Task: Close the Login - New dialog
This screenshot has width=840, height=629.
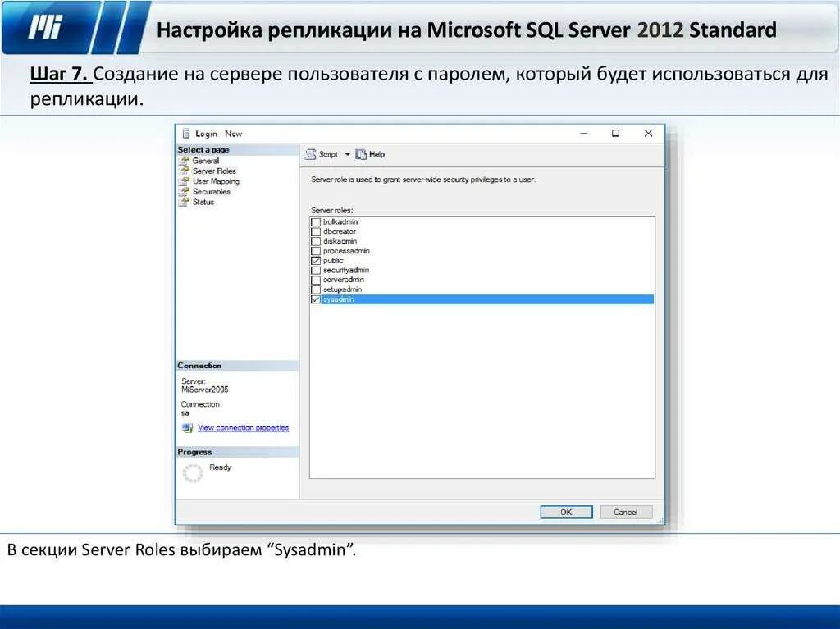Action: coord(648,134)
